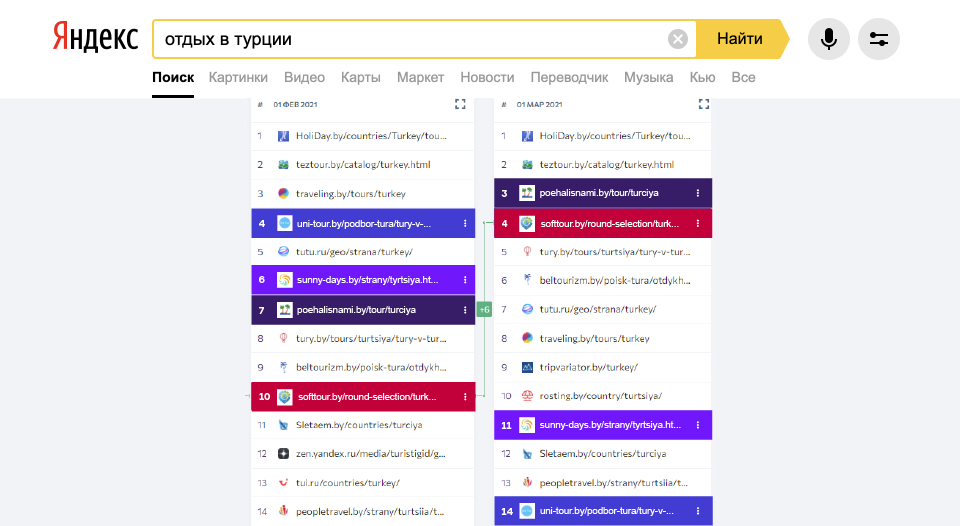Open options menu for softtour.by in March column
Image resolution: width=960 pixels, height=526 pixels.
coord(697,224)
